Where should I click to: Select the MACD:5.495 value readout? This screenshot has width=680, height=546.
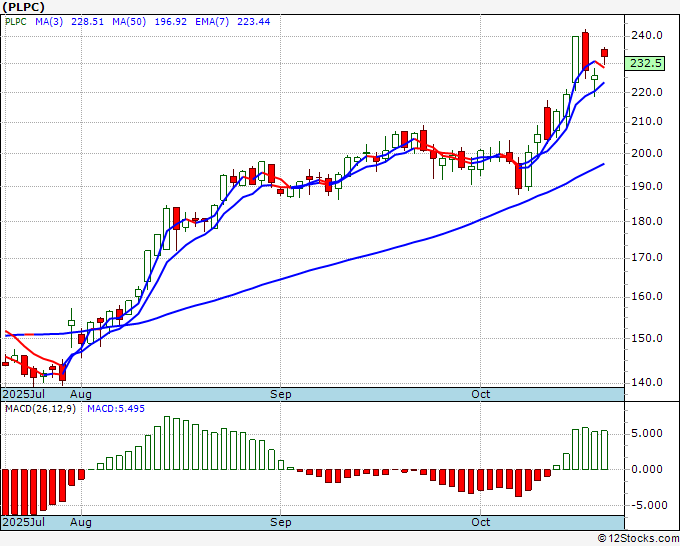click(116, 409)
